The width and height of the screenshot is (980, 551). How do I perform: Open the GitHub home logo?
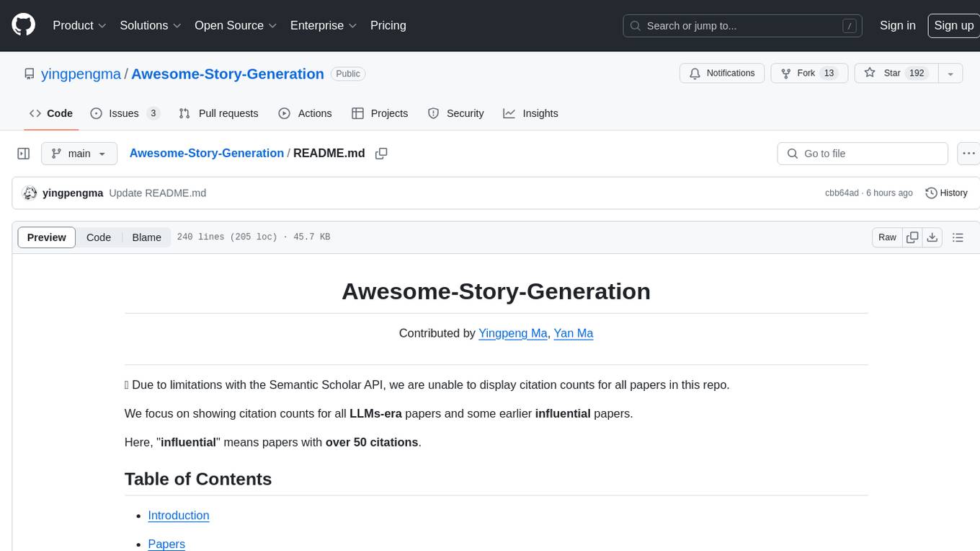[x=23, y=25]
